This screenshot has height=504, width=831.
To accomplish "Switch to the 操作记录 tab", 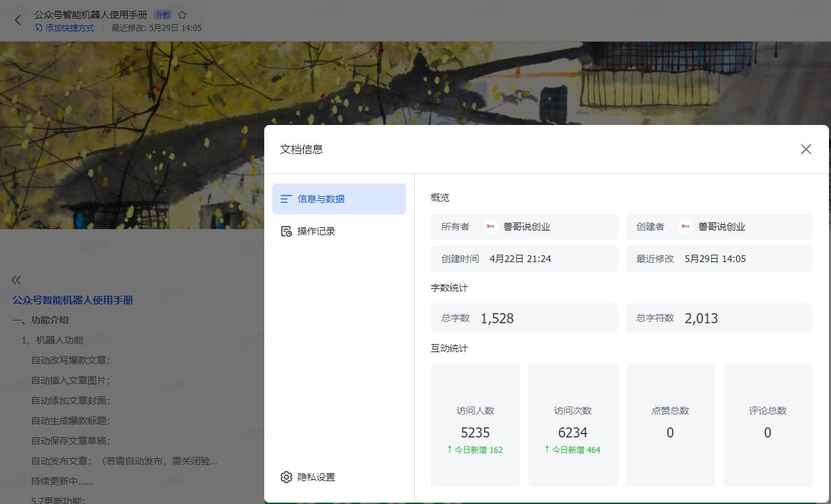I will coord(316,230).
